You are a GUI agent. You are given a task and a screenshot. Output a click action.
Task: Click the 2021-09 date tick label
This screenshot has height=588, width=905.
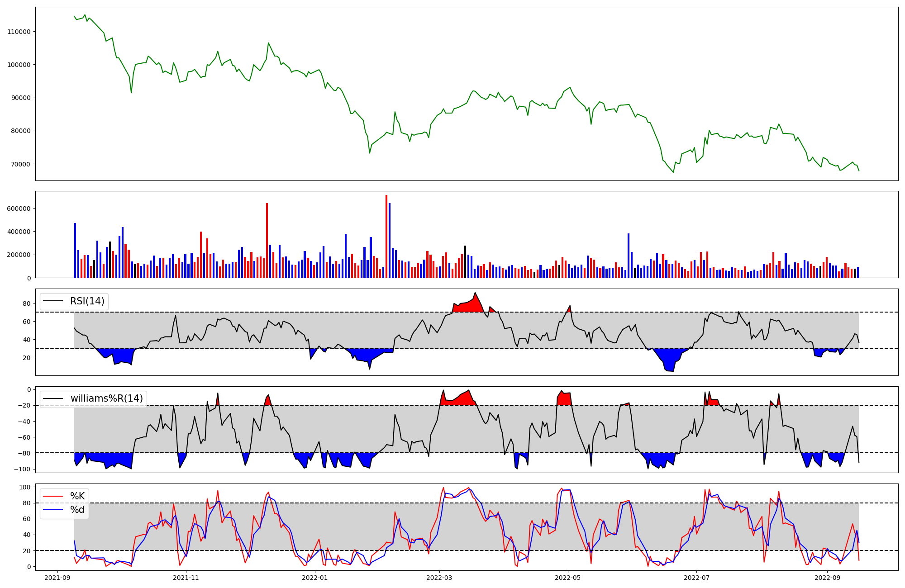tap(57, 578)
